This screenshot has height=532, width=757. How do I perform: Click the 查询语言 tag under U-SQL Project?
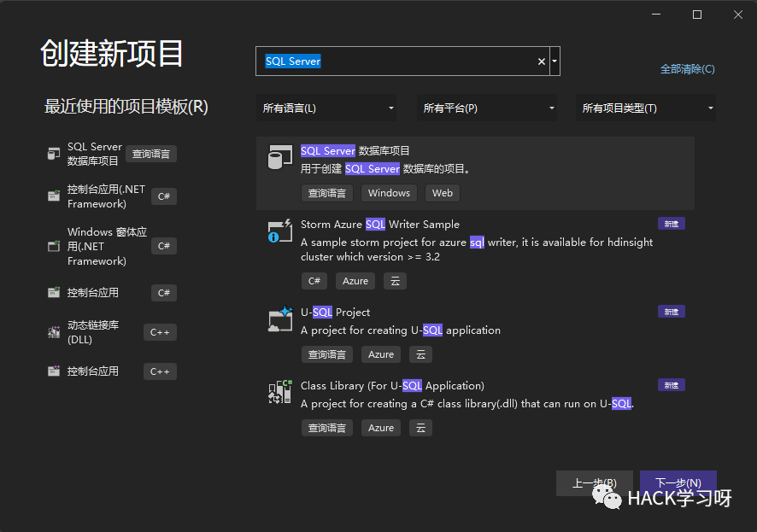coord(327,354)
